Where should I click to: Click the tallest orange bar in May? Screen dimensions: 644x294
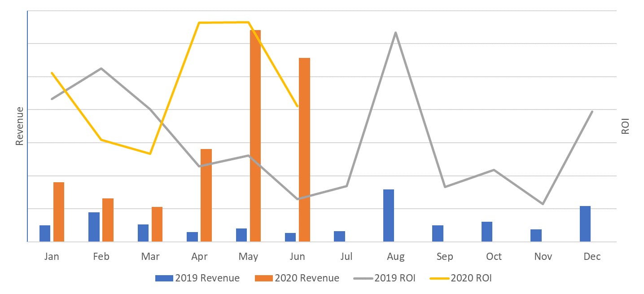click(255, 135)
